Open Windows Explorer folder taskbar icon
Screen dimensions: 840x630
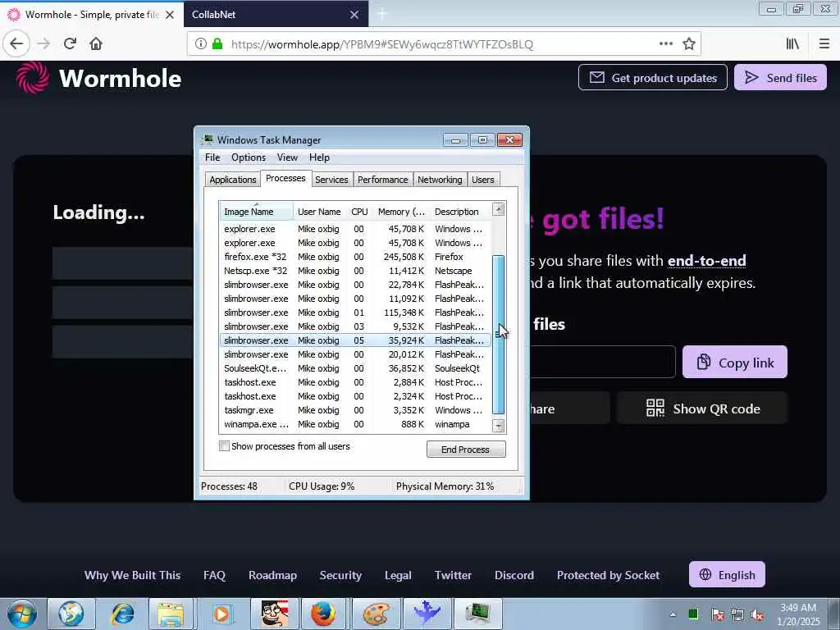171,614
